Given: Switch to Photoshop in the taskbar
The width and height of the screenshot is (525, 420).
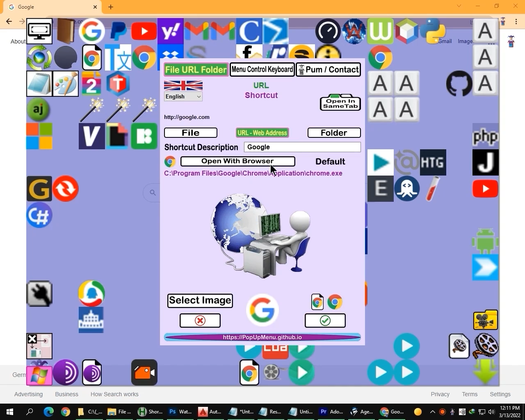Looking at the screenshot, I should (x=180, y=412).
